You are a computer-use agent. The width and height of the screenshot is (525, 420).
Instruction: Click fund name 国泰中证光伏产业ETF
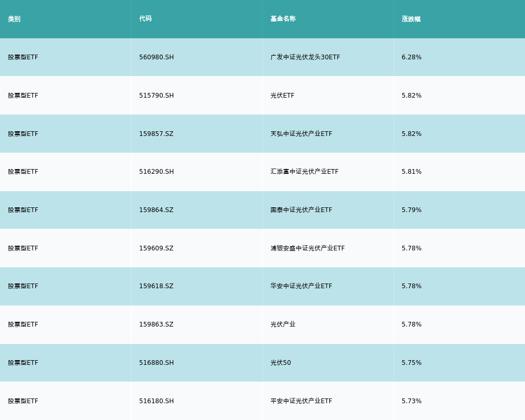[x=301, y=210]
